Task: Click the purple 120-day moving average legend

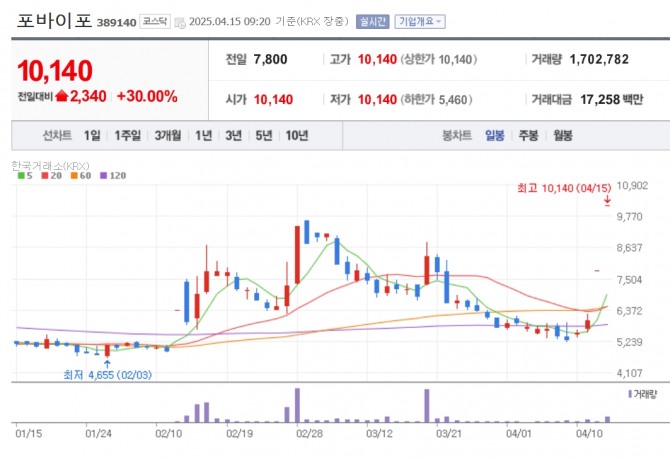Action: [113, 176]
